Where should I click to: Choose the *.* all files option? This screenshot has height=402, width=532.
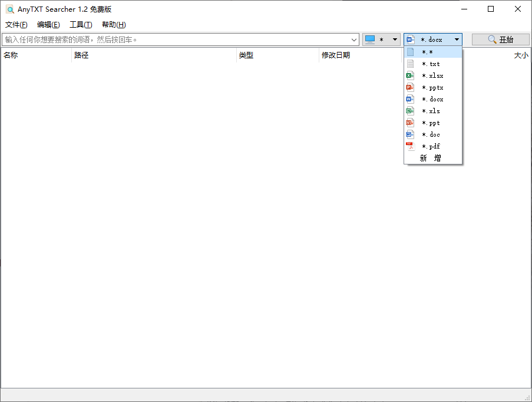pyautogui.click(x=433, y=52)
